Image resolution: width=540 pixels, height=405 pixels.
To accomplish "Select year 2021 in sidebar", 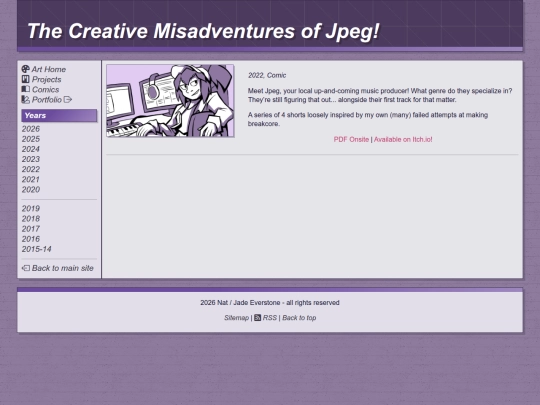I will tap(31, 179).
